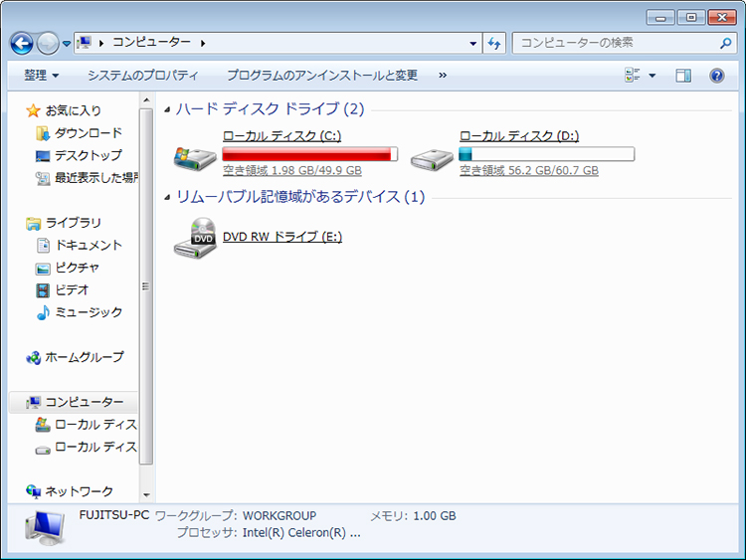This screenshot has height=560, width=746.
Task: Click the コンピューター tree icon
Action: pyautogui.click(x=33, y=403)
